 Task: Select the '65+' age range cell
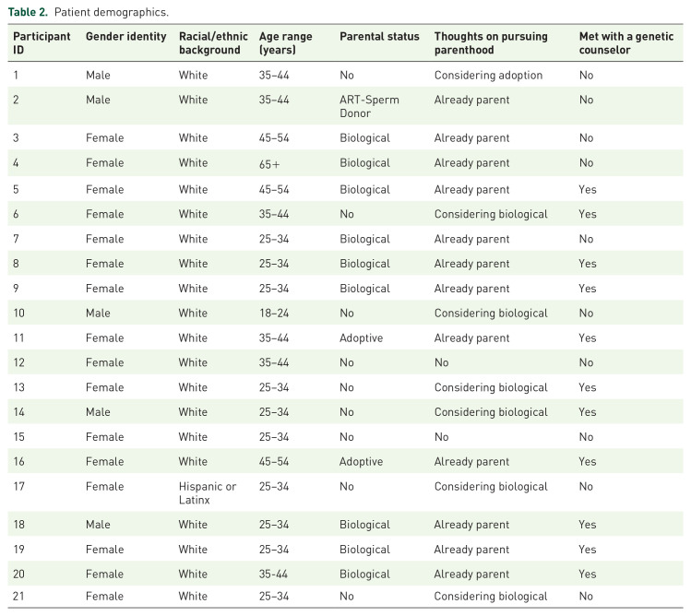pos(270,163)
